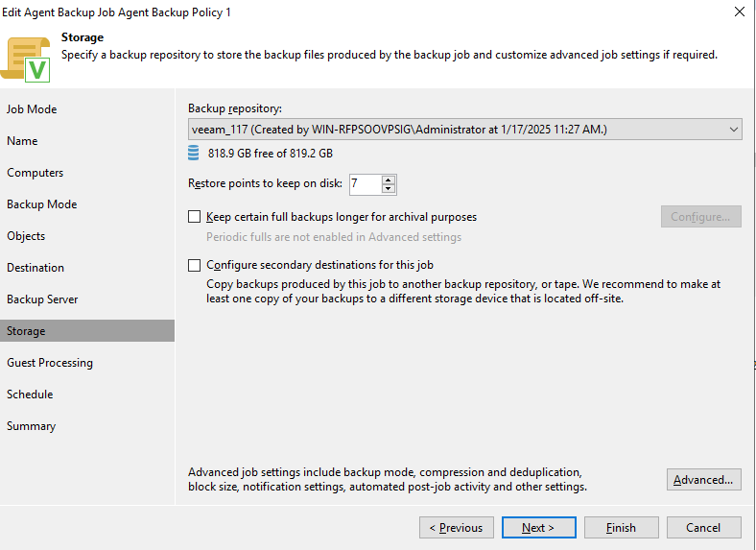
Task: Open the Summary step
Action: click(32, 426)
